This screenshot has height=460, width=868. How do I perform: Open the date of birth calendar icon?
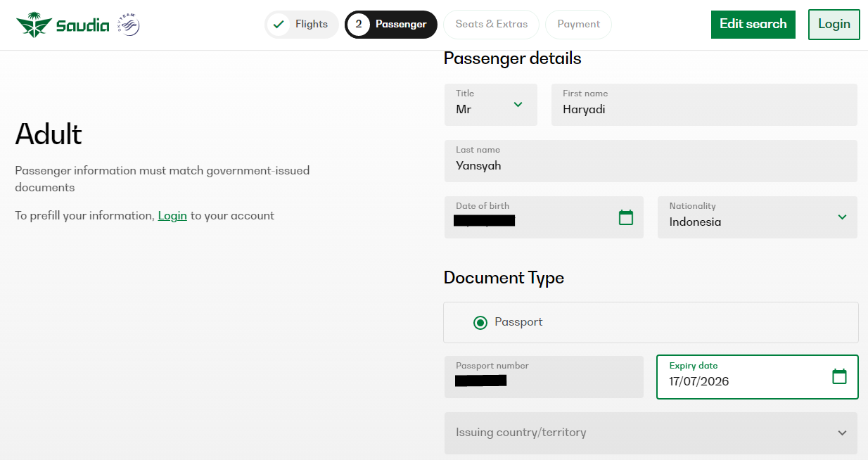click(x=625, y=217)
